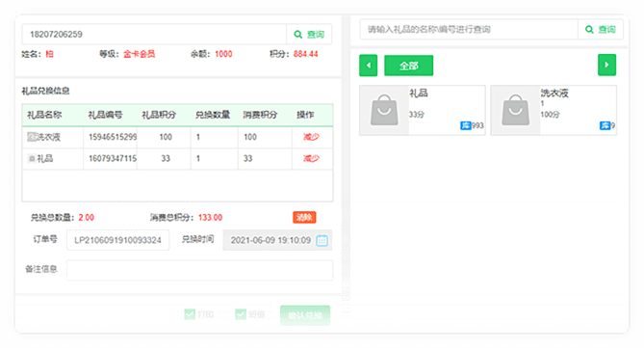The width and height of the screenshot is (644, 348).
Task: Click 减少 for the 洗衣液 row
Action: pos(311,137)
